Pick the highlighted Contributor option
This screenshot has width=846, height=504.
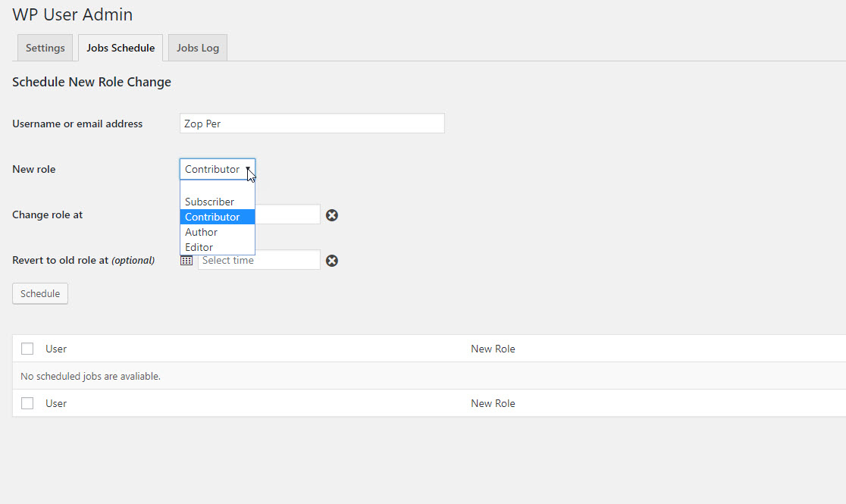[212, 217]
